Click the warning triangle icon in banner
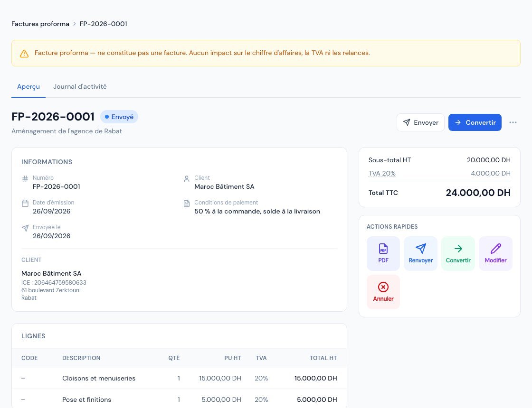Viewport: 532px width, 408px height. (x=24, y=53)
